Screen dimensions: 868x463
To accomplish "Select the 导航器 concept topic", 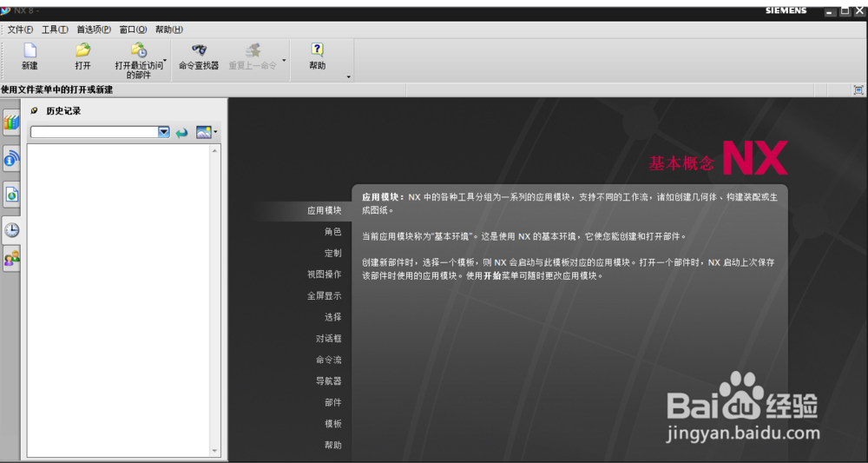I will pyautogui.click(x=329, y=381).
